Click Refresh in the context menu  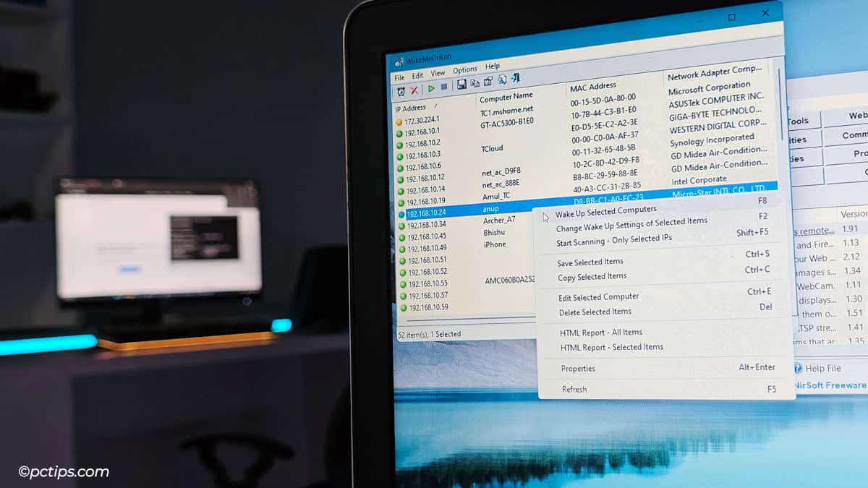[575, 389]
